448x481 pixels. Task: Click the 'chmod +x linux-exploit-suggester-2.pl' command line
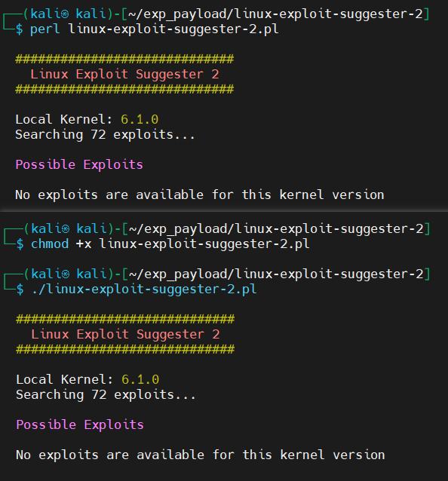[170, 244]
